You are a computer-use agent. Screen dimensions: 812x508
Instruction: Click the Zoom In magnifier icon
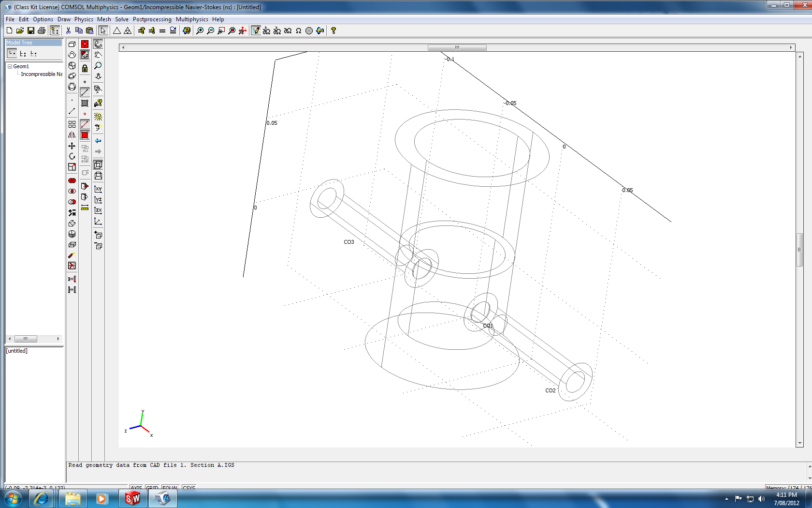point(200,30)
